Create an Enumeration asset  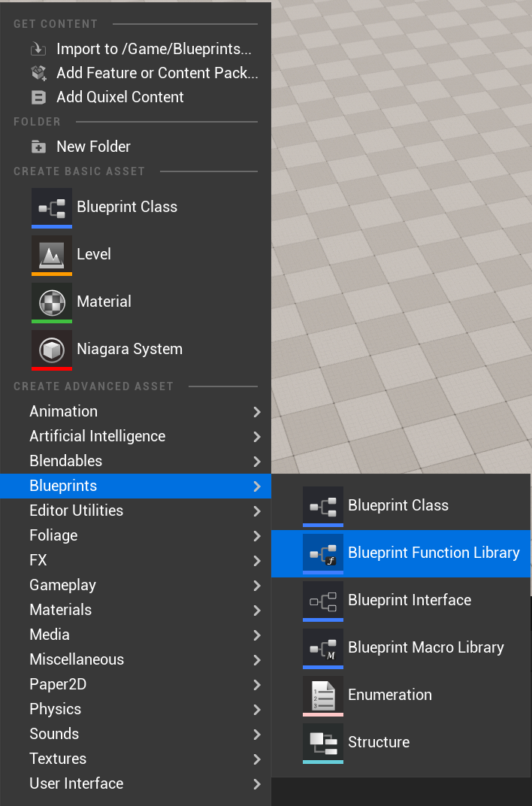click(401, 695)
